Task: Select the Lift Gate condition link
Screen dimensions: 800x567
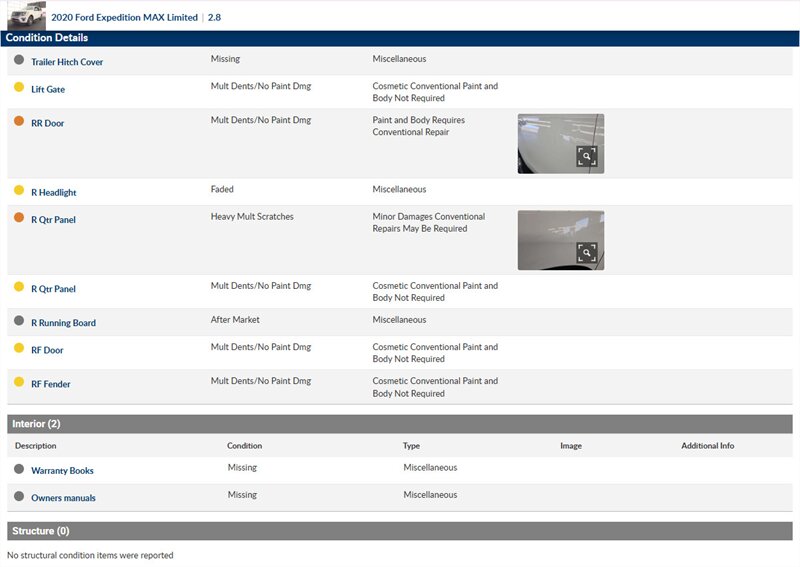Action: [x=48, y=90]
